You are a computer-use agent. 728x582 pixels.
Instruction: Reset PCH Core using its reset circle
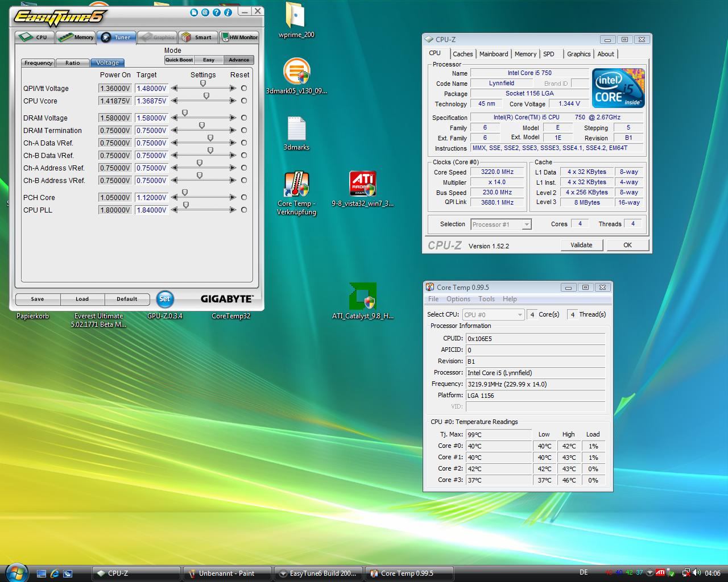click(244, 197)
